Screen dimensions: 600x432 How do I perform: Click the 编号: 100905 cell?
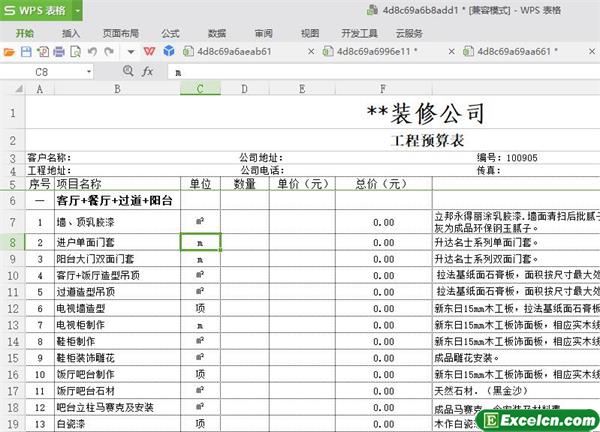click(x=507, y=158)
